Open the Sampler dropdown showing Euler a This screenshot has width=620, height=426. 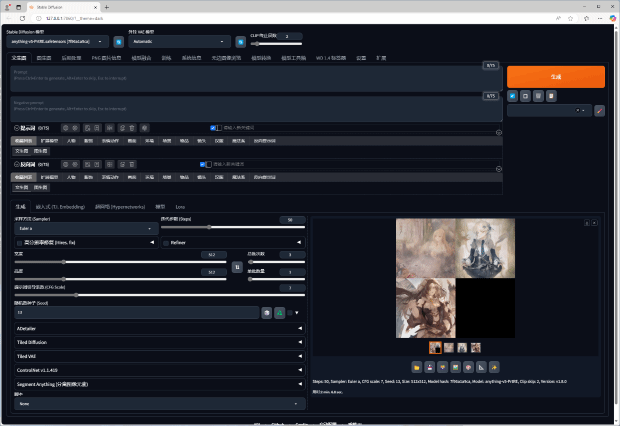tap(86, 229)
